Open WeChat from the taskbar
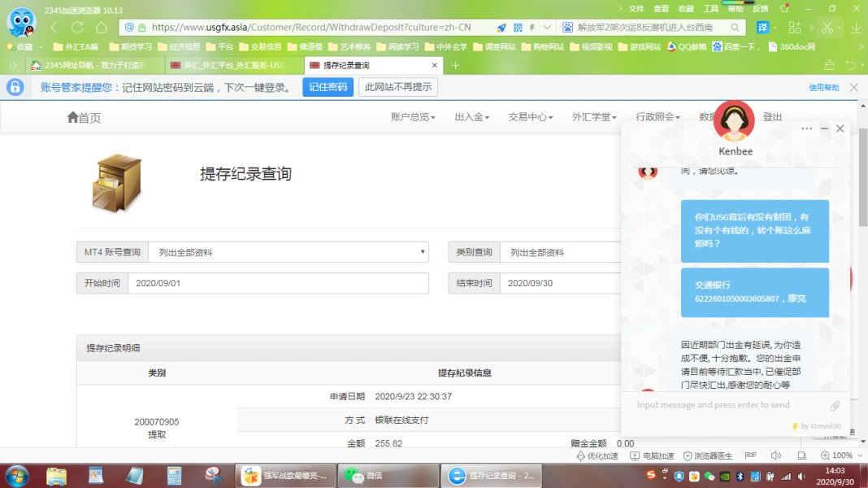868x488 pixels. [362, 475]
